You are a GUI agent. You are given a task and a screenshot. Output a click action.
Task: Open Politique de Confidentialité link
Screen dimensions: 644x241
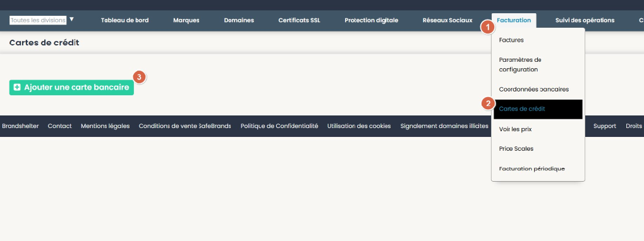coord(279,126)
